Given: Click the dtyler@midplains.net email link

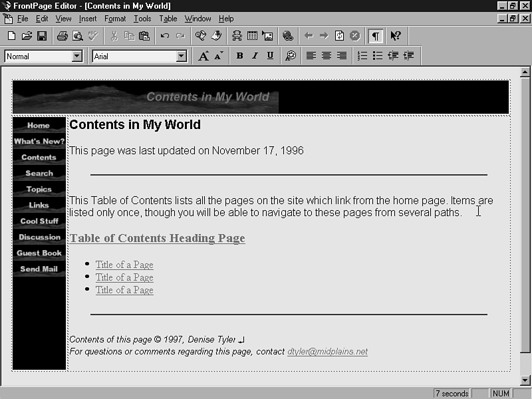Looking at the screenshot, I should pyautogui.click(x=327, y=352).
